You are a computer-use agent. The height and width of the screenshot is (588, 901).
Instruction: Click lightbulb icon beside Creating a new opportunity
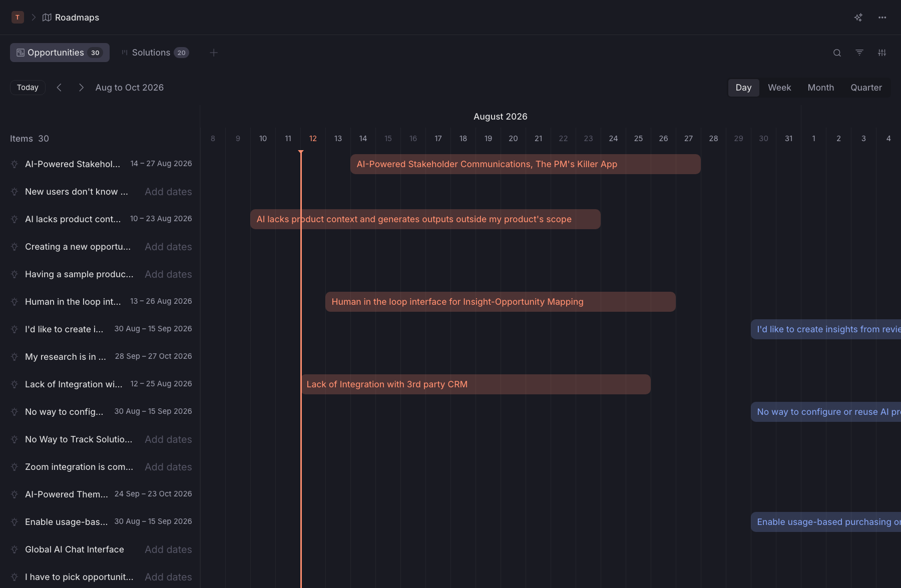click(x=15, y=247)
